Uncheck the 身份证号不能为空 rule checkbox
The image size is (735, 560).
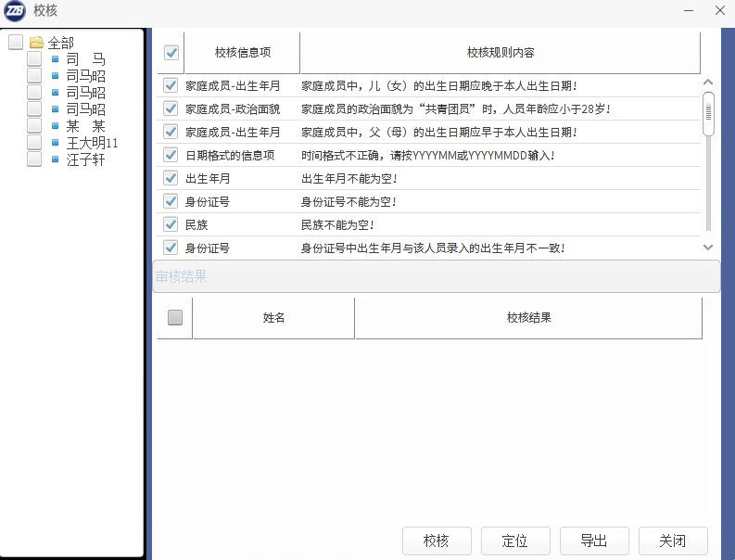(x=171, y=201)
